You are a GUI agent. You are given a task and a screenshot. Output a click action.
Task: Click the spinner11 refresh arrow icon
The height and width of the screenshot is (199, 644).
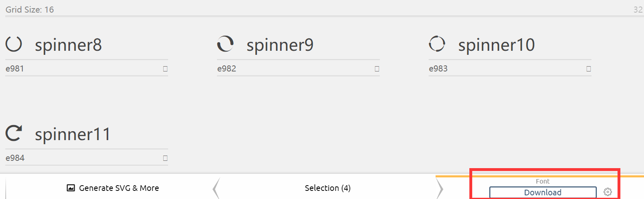[x=13, y=133]
